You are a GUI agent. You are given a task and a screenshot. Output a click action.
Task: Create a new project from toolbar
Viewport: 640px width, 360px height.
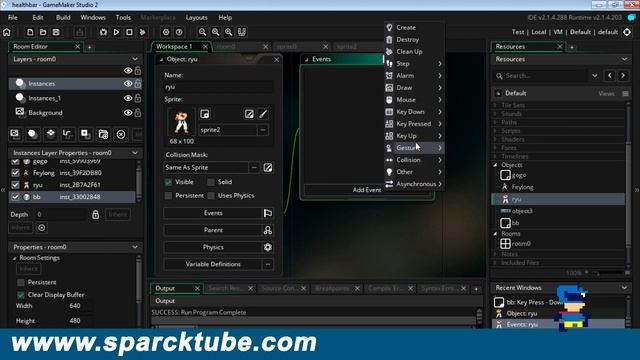click(x=30, y=32)
